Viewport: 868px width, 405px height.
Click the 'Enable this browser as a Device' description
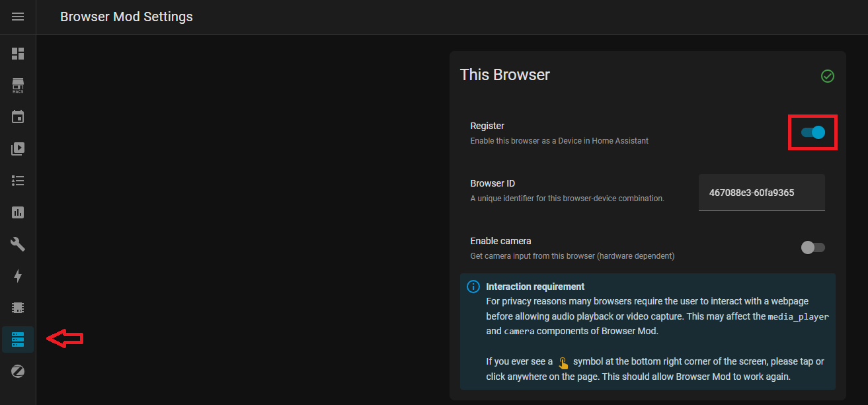pyautogui.click(x=559, y=140)
